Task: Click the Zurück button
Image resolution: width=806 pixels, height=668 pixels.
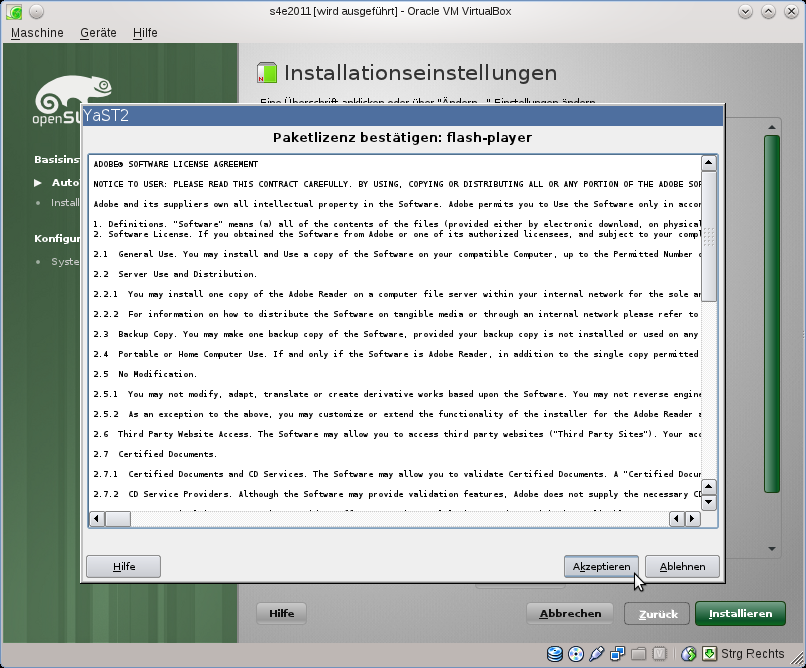Action: tap(657, 614)
